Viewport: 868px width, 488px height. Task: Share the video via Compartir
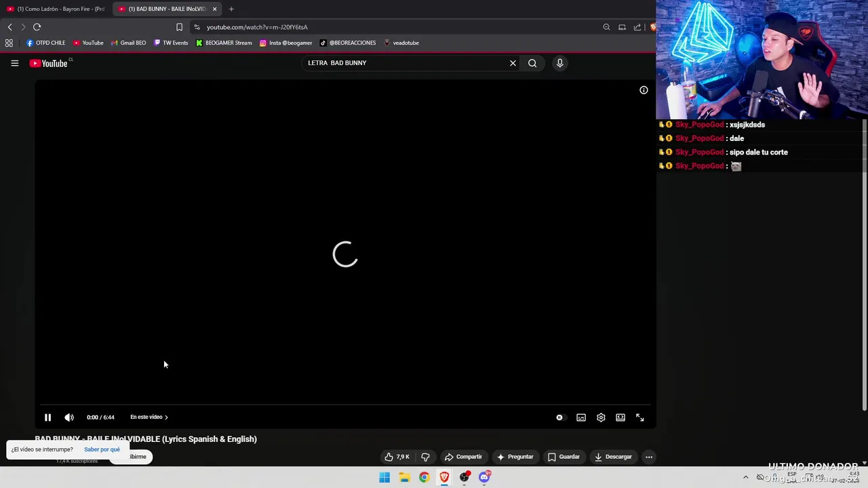pos(463,457)
